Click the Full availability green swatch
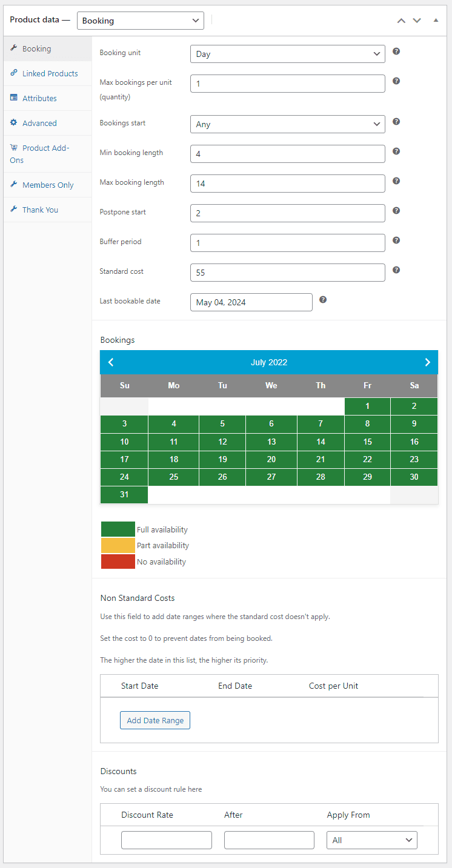Screen dimensions: 452x868 118,529
